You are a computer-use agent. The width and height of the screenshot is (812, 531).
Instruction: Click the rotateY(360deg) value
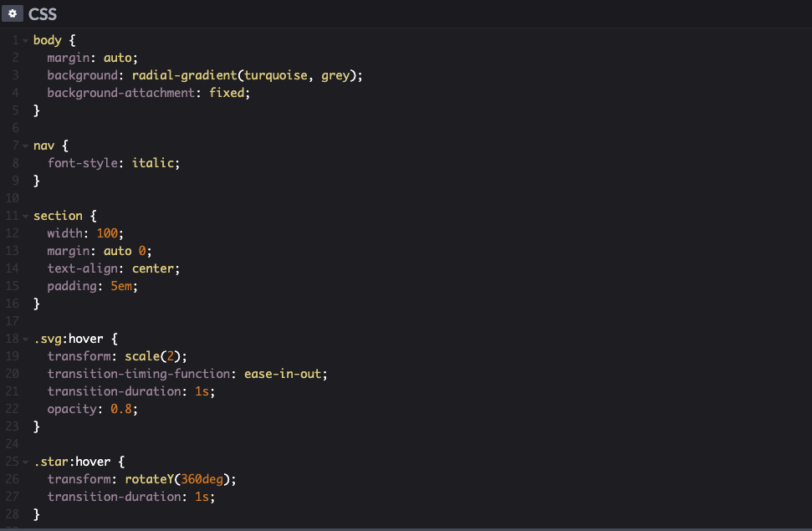[x=178, y=478]
